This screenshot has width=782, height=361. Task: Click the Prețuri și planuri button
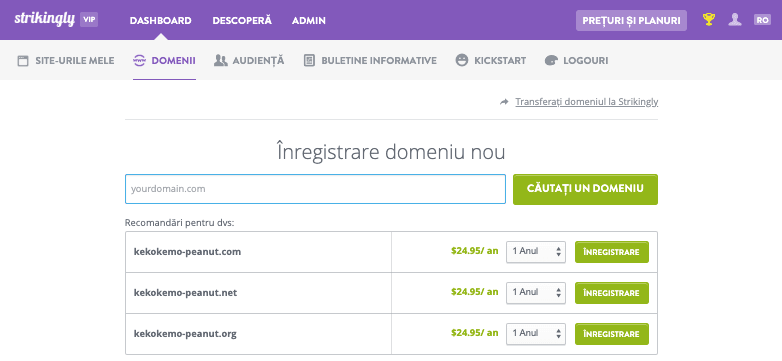631,20
